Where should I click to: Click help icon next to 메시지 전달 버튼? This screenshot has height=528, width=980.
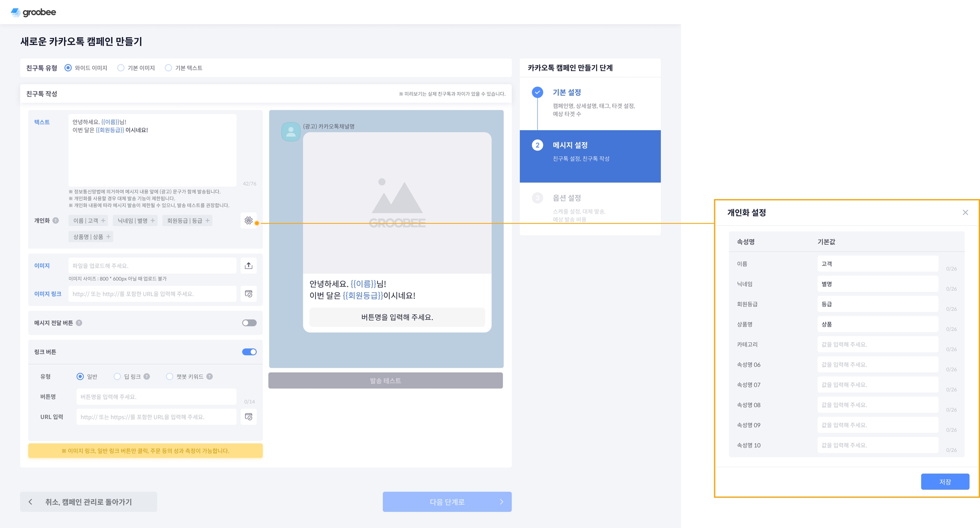point(79,323)
